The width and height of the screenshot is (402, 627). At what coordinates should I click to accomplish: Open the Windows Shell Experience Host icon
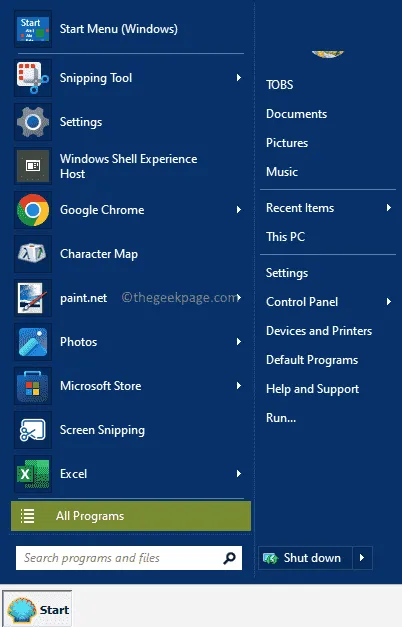click(x=33, y=166)
